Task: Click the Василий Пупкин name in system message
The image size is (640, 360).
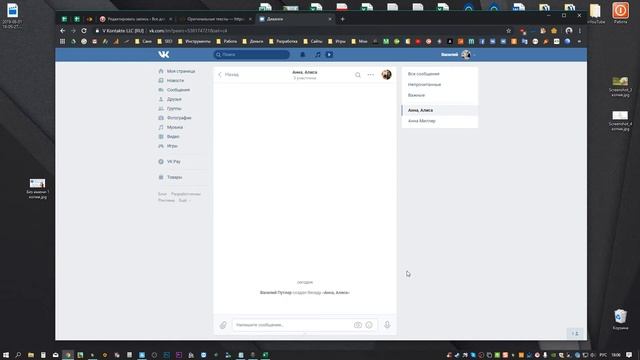Action: pyautogui.click(x=276, y=293)
